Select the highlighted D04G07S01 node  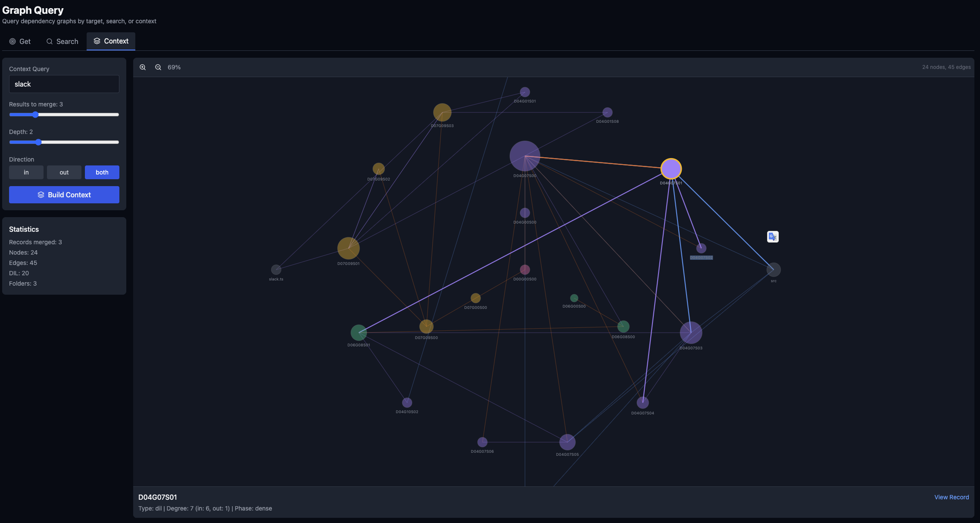pos(671,169)
